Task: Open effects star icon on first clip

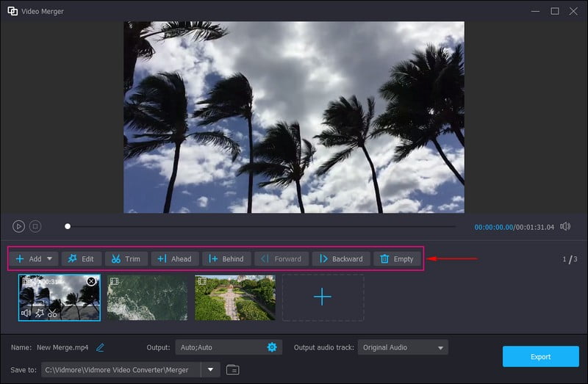Action: tap(40, 313)
